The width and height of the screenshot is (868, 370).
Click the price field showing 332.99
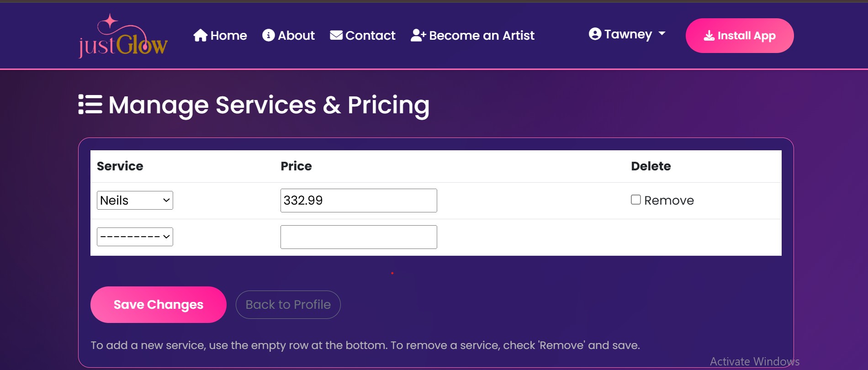(358, 201)
